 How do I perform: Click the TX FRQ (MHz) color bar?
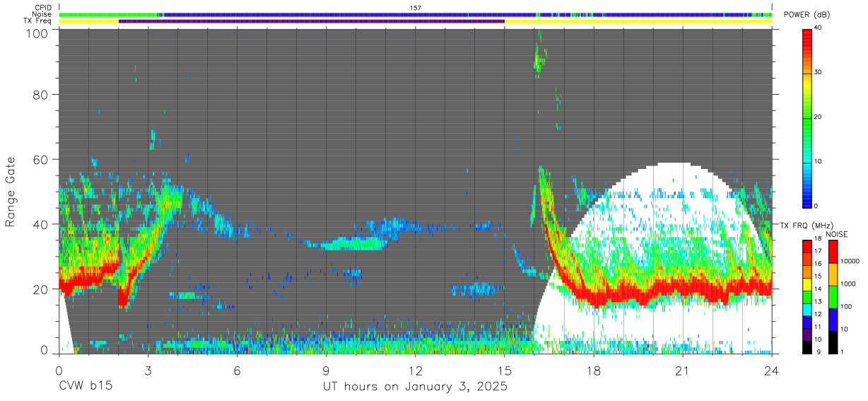tap(807, 296)
